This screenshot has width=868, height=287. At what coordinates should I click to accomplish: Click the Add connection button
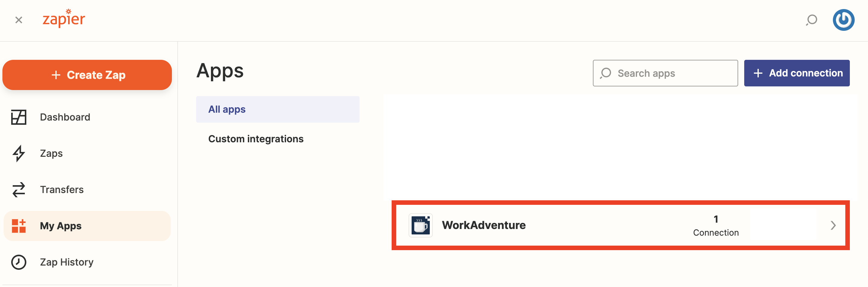point(797,73)
